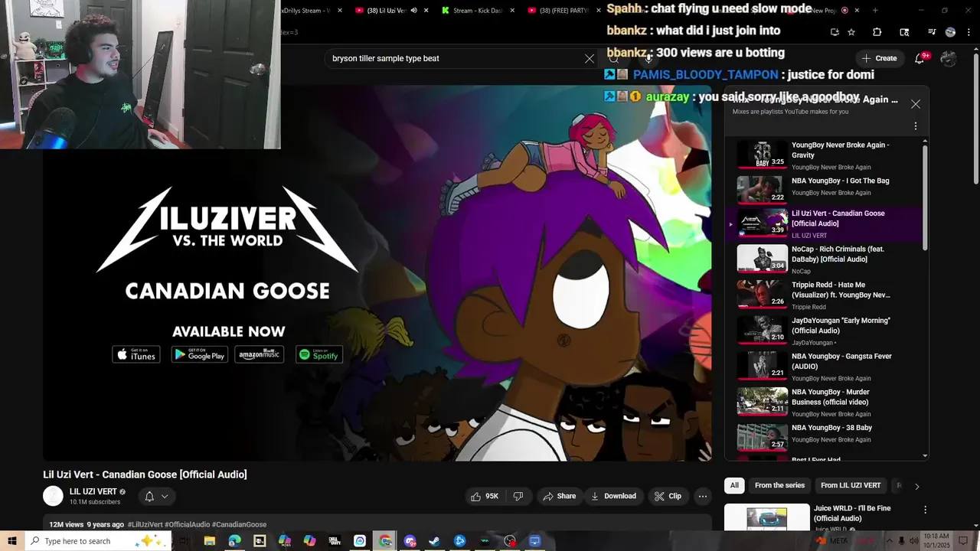Screen dimensions: 980x551
Task: Play NBA Youngboy - Gangsta Fever
Action: tap(827, 367)
